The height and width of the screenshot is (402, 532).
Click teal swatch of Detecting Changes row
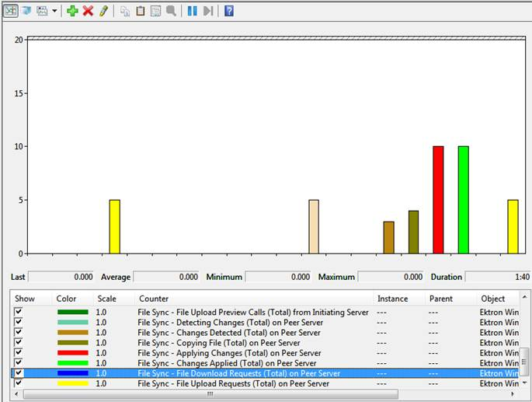pyautogui.click(x=73, y=322)
